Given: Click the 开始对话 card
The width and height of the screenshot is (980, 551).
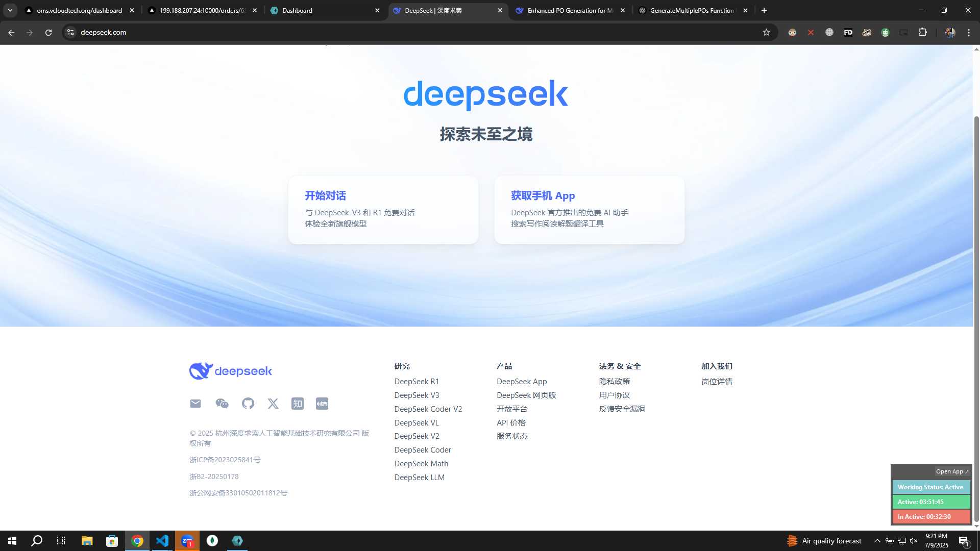Looking at the screenshot, I should [x=383, y=210].
